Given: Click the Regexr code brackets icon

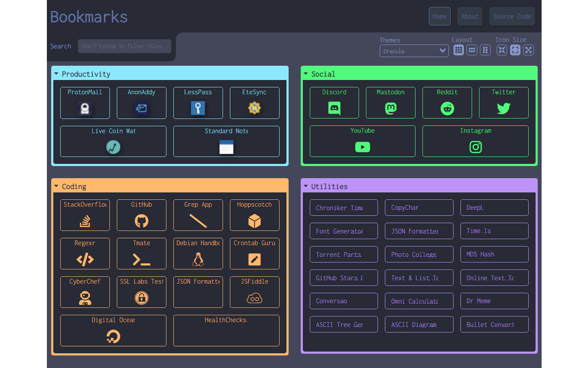Looking at the screenshot, I should (85, 259).
